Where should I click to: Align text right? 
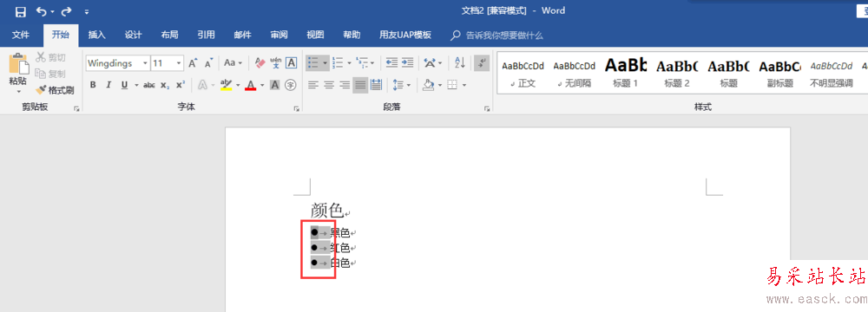point(345,85)
